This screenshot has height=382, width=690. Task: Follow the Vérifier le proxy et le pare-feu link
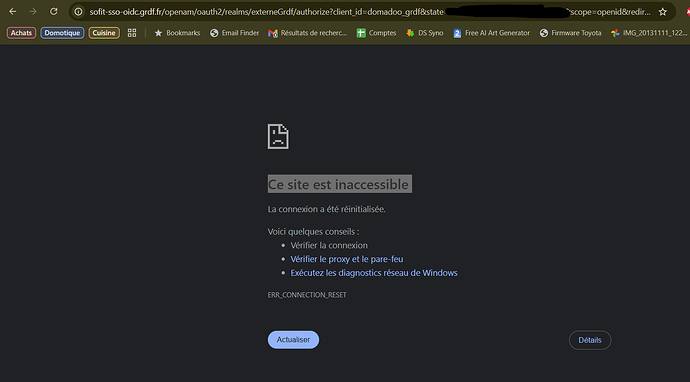click(x=347, y=259)
